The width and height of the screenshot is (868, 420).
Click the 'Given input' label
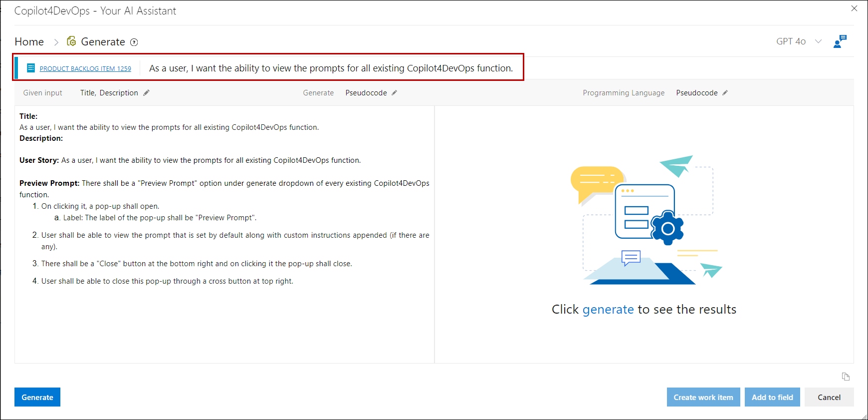click(x=43, y=93)
